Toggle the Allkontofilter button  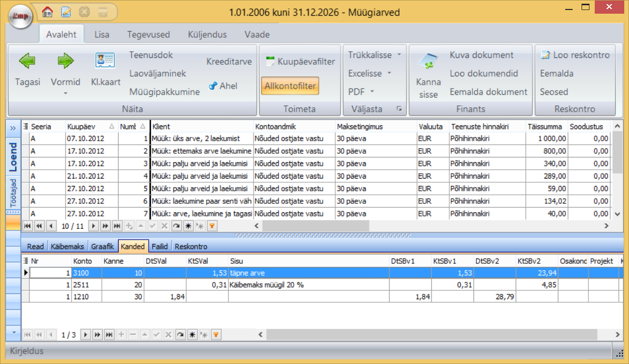tap(289, 86)
